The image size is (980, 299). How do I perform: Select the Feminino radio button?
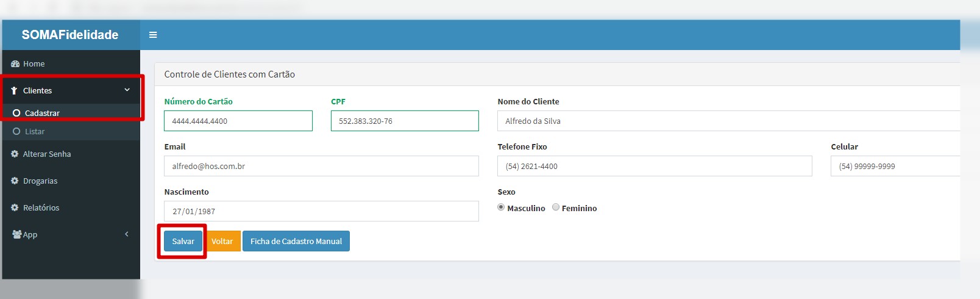pos(556,207)
